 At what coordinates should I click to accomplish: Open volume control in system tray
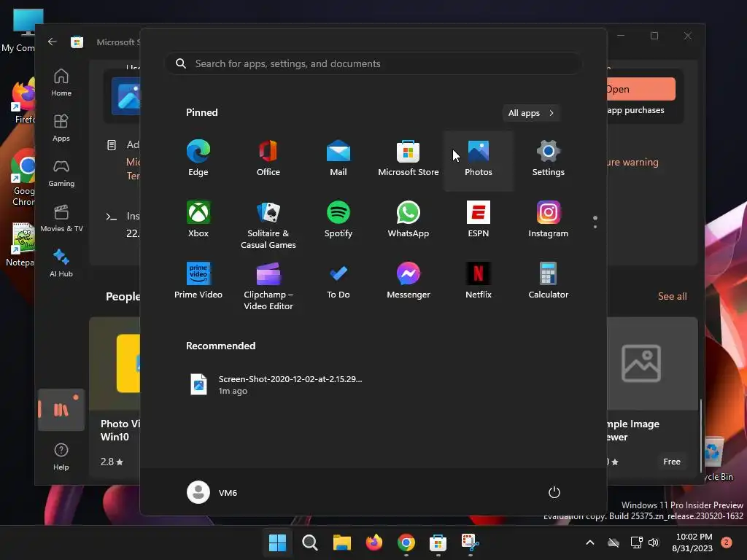click(x=654, y=542)
